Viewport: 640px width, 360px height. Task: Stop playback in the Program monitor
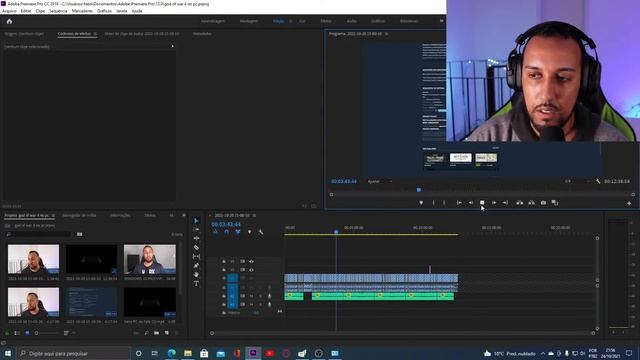tap(482, 202)
